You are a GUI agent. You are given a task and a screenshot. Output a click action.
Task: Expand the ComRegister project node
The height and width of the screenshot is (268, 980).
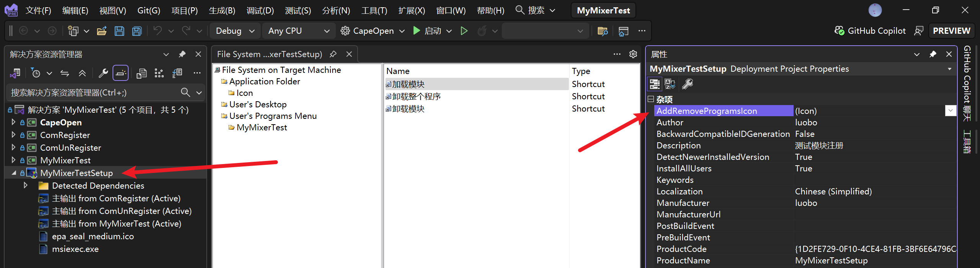(x=13, y=135)
